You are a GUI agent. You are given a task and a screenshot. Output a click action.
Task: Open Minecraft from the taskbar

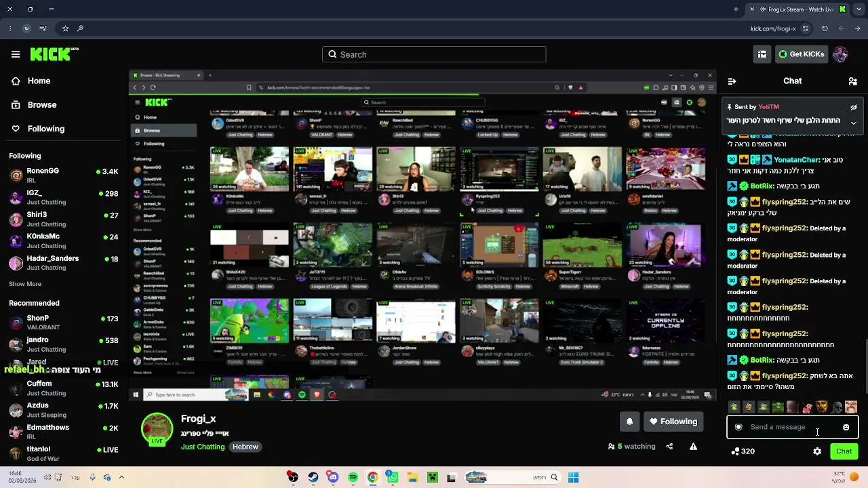pos(432,477)
